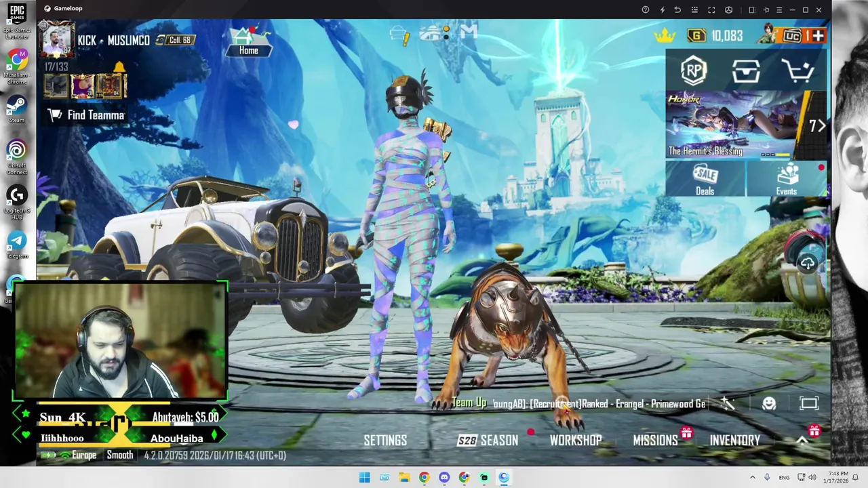Open the GameLoop hamburger menu

pyautogui.click(x=780, y=9)
